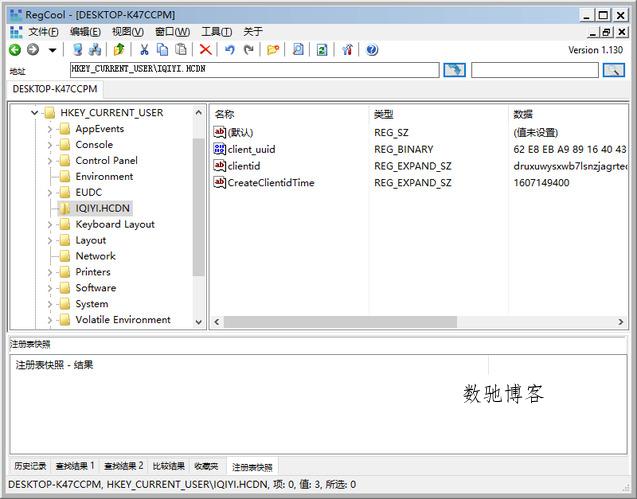Screen dimensions: 637x499
Task: Select the CreateClientidTime value entry
Action: (271, 183)
